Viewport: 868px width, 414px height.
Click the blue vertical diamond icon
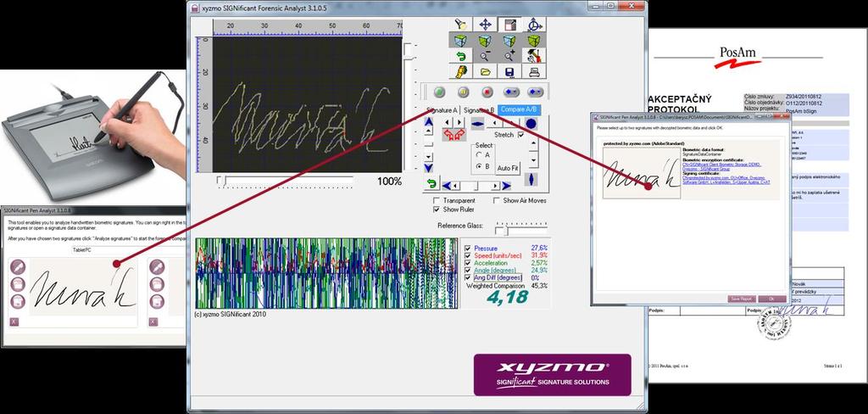click(531, 180)
